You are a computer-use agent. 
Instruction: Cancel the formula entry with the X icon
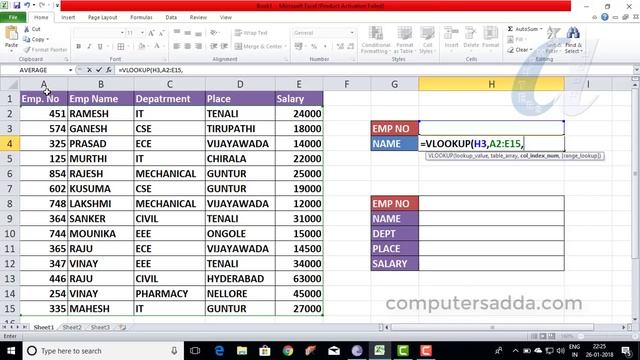coord(89,70)
